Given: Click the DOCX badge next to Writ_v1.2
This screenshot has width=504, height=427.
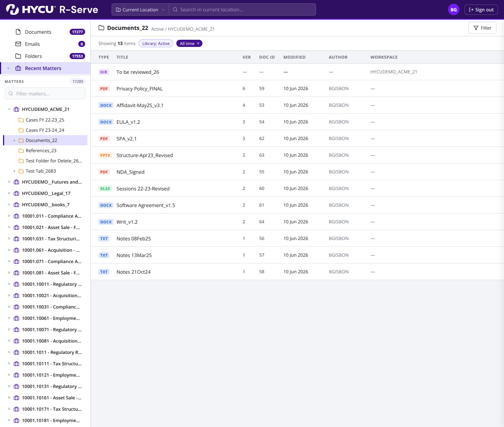Looking at the screenshot, I should [106, 222].
